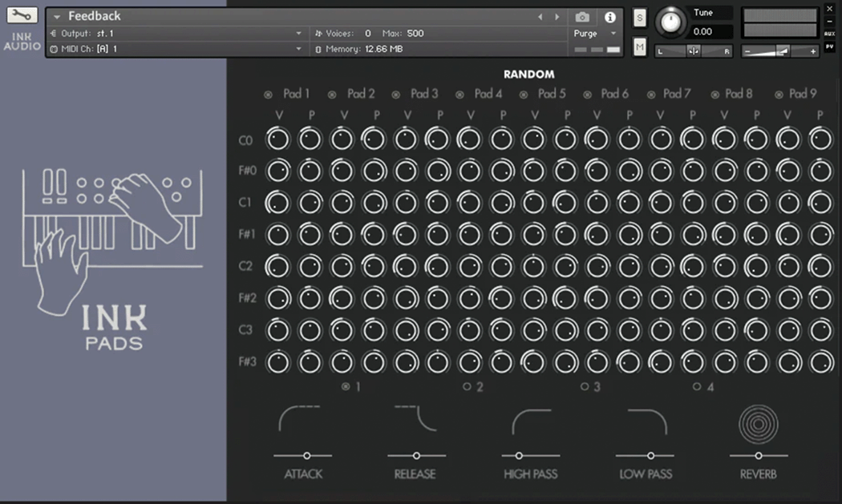Enable the Pad 2 radio toggle
842x504 pixels.
tap(332, 95)
